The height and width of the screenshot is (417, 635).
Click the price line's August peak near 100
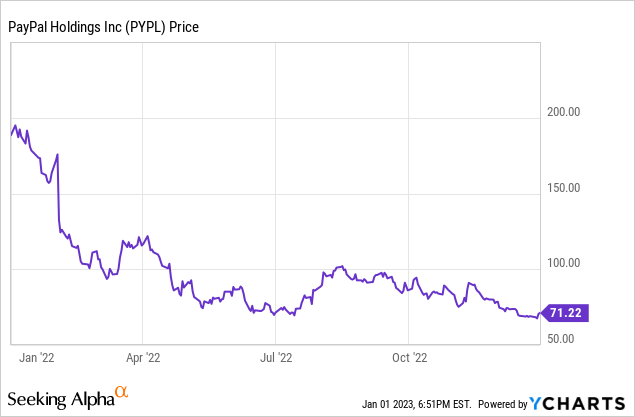point(340,267)
